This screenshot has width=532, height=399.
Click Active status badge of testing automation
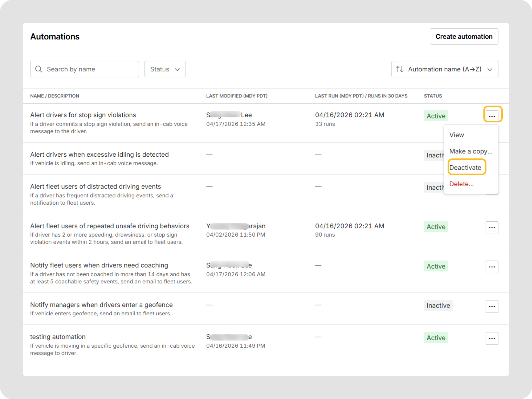pos(436,338)
